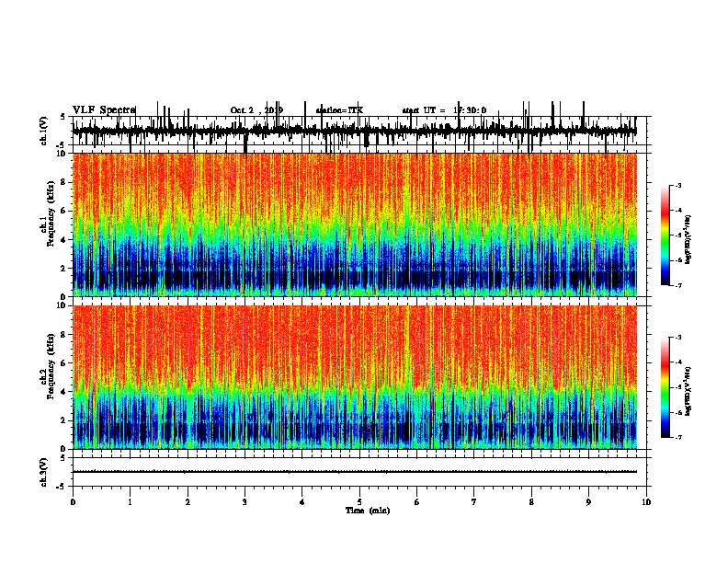Click the time axis tick labeled 0

tap(73, 501)
